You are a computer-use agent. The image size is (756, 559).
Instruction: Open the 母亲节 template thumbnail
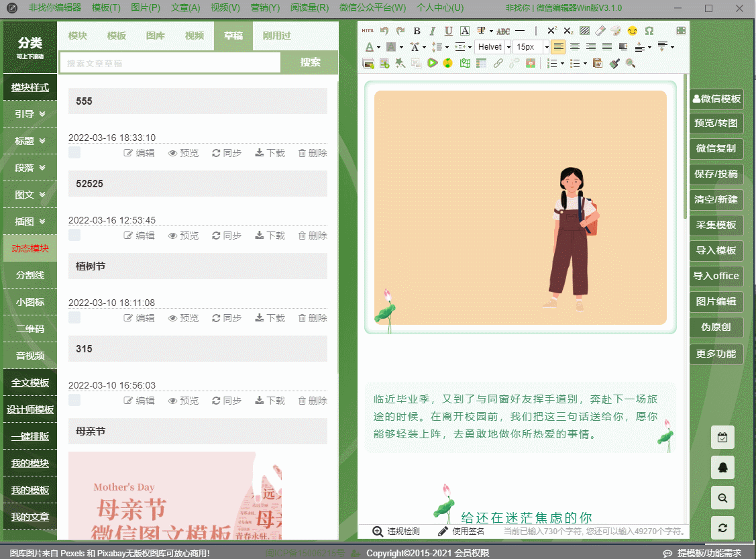pyautogui.click(x=175, y=495)
